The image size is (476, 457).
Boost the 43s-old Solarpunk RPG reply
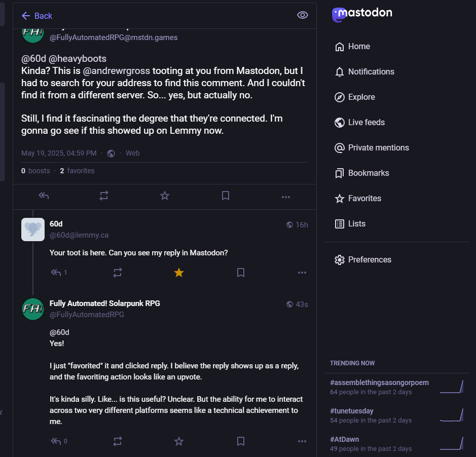(118, 441)
